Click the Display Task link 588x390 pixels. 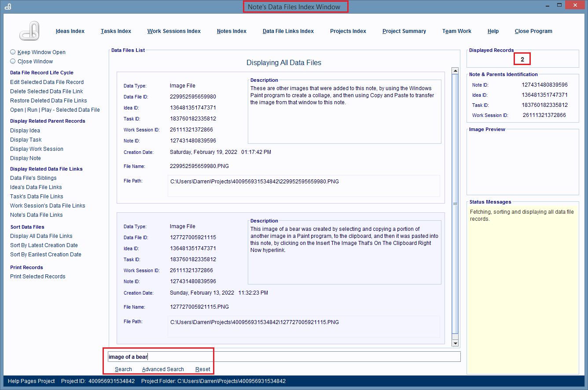click(26, 140)
